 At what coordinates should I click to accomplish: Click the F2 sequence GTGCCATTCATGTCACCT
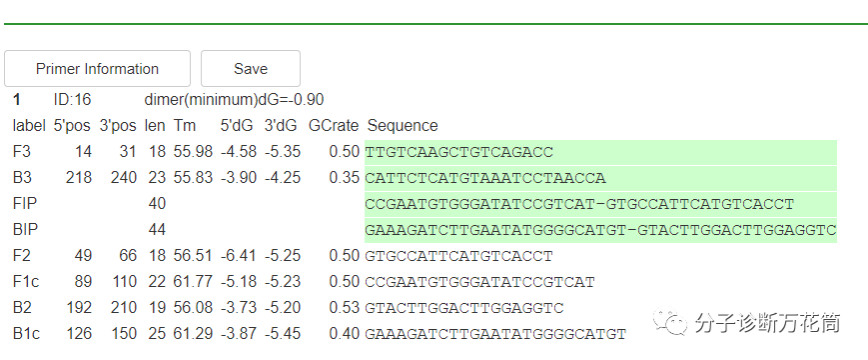[458, 256]
